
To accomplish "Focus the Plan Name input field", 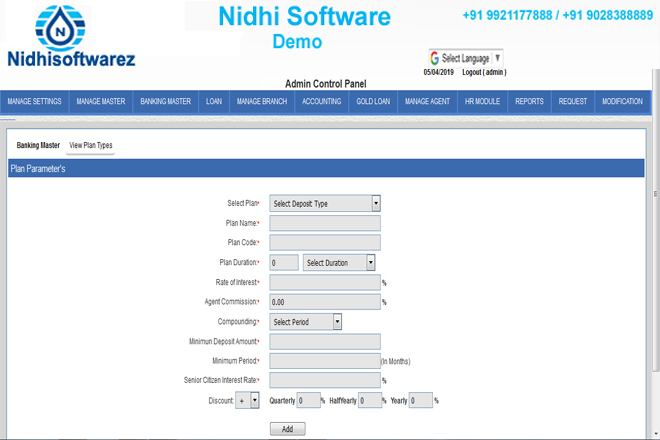I will click(325, 223).
